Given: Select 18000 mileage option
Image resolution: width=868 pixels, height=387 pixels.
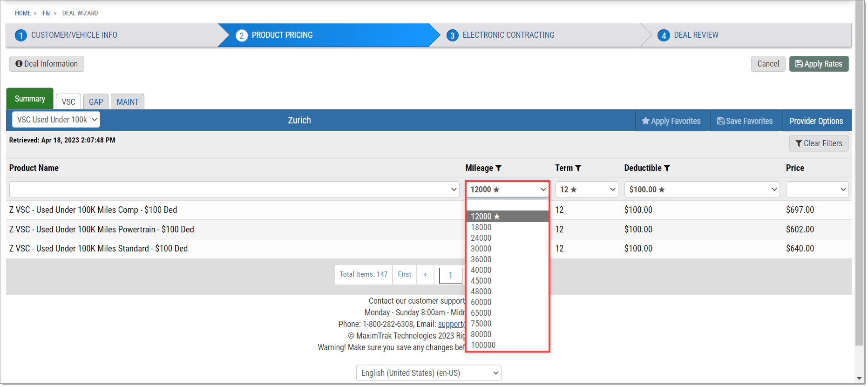Looking at the screenshot, I should point(508,227).
